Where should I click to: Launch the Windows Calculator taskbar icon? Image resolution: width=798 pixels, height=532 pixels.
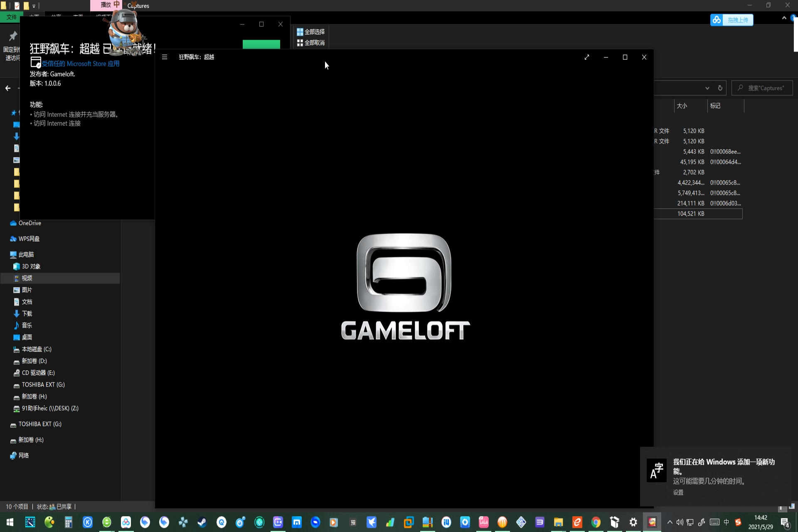coord(68,522)
